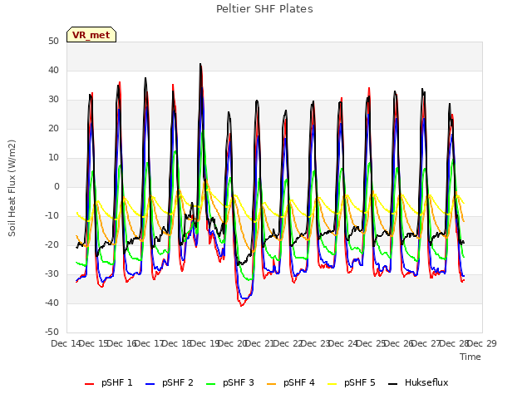The height and width of the screenshot is (399, 532).
Task: Toggle the pSHF 5 legend label
Action: pyautogui.click(x=360, y=382)
